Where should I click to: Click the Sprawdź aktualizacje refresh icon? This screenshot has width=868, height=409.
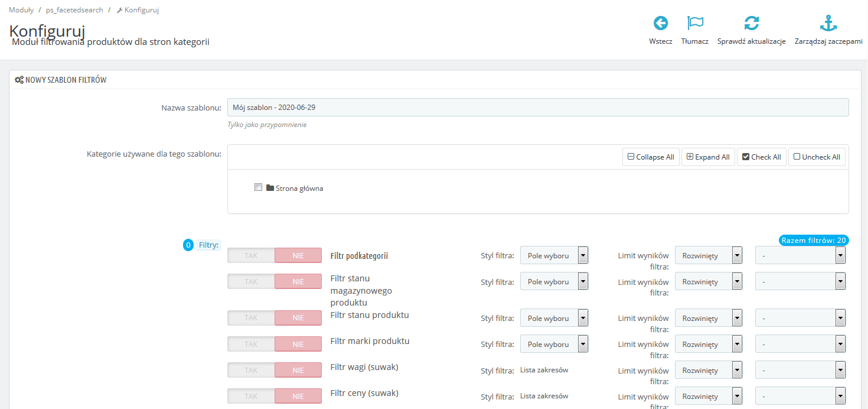[x=751, y=23]
